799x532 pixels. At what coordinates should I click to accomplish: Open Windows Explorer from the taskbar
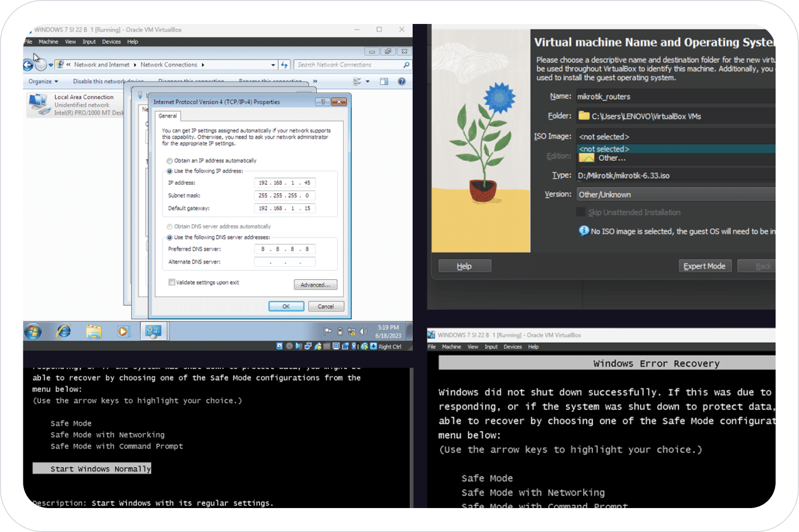94,331
